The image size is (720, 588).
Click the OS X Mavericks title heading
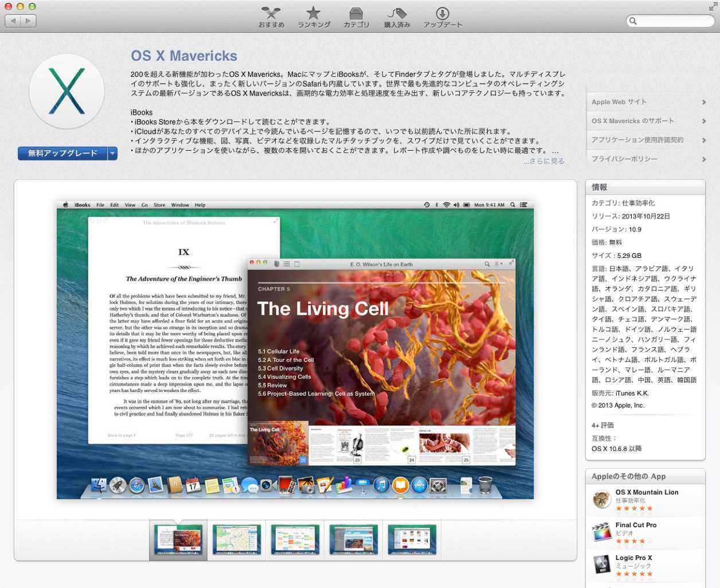tap(184, 56)
